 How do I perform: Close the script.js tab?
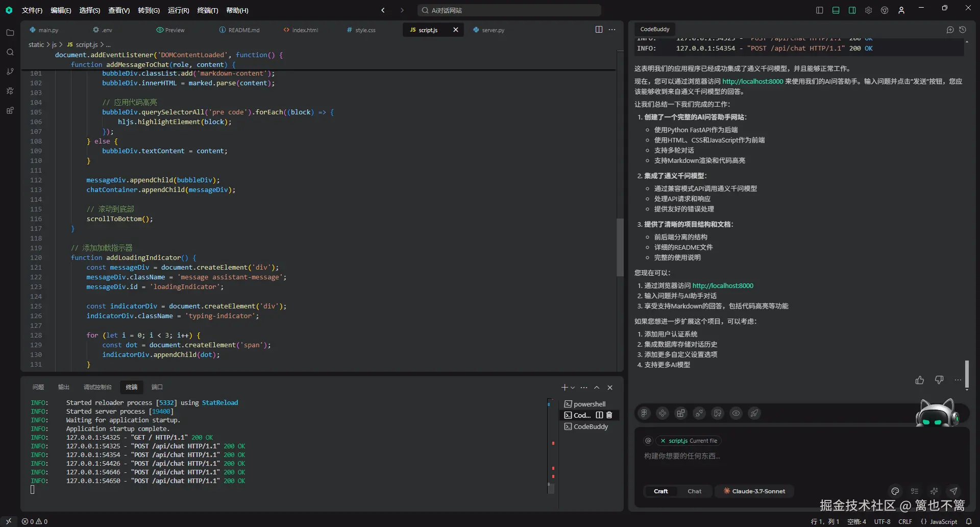[x=456, y=30]
